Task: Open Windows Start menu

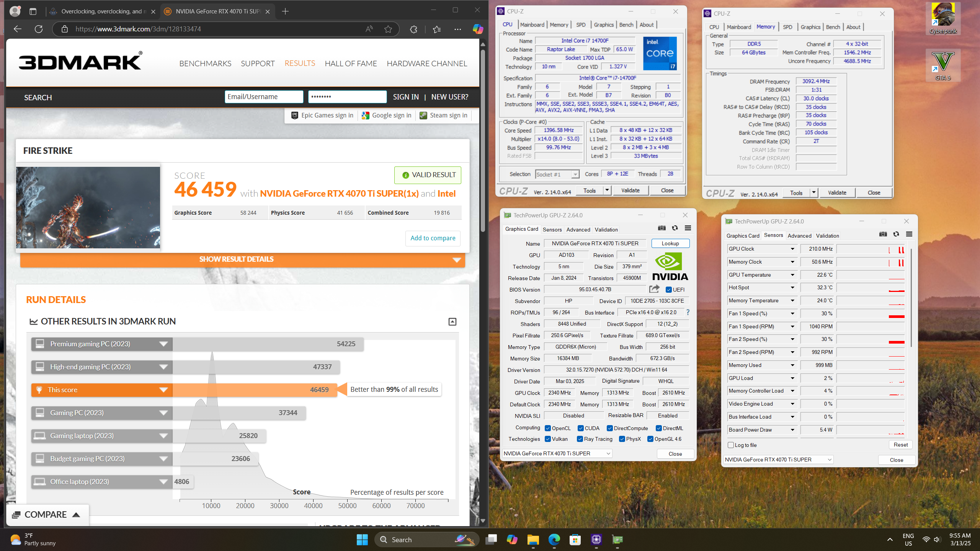Action: [x=362, y=540]
